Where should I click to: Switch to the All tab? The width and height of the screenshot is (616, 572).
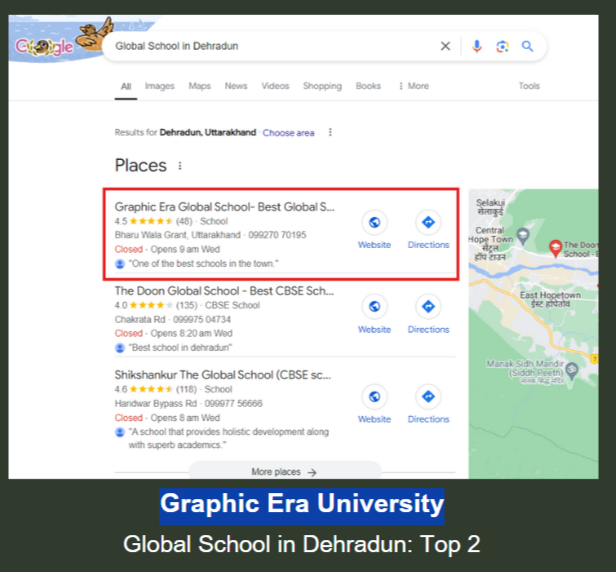tap(126, 86)
